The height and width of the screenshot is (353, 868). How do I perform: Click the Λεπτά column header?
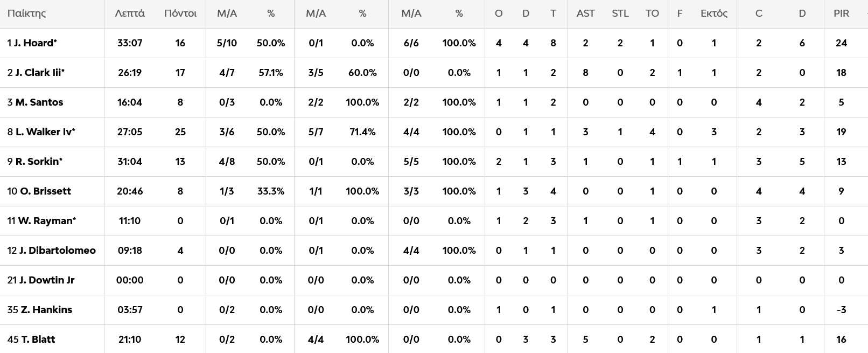(130, 13)
